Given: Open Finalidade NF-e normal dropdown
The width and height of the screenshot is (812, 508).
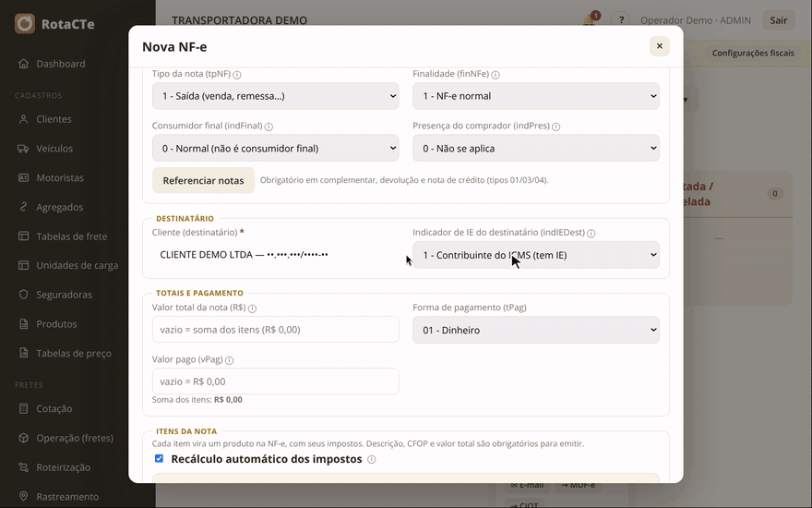Looking at the screenshot, I should [536, 96].
